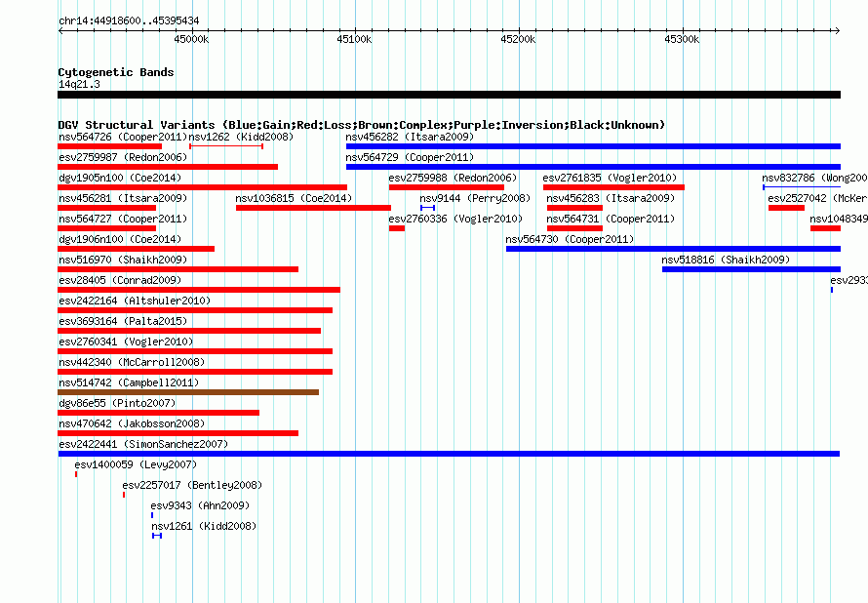Click the Cytogenetic Bands track title
Viewport: 868px width, 603px height.
(116, 72)
